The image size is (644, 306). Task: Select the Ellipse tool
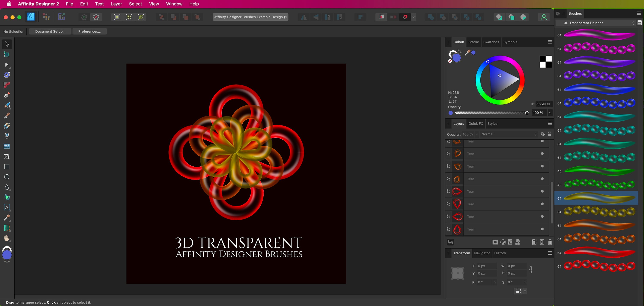pyautogui.click(x=7, y=177)
